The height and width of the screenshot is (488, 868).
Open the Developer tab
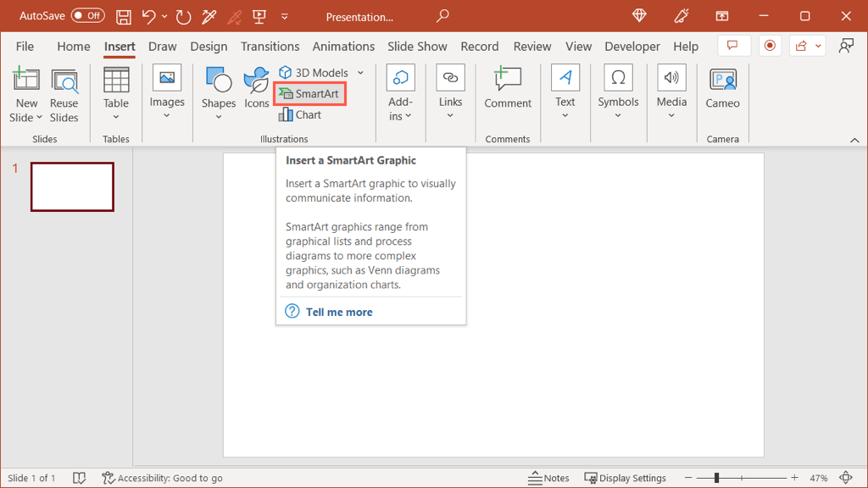point(632,47)
